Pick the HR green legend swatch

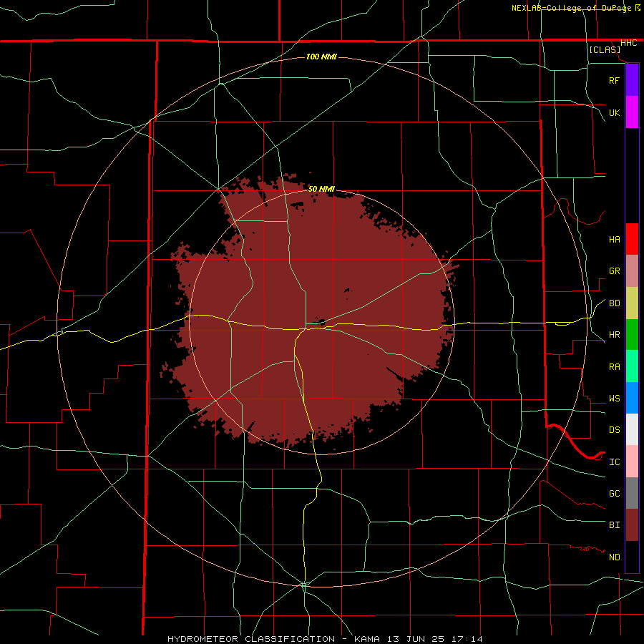pos(632,335)
